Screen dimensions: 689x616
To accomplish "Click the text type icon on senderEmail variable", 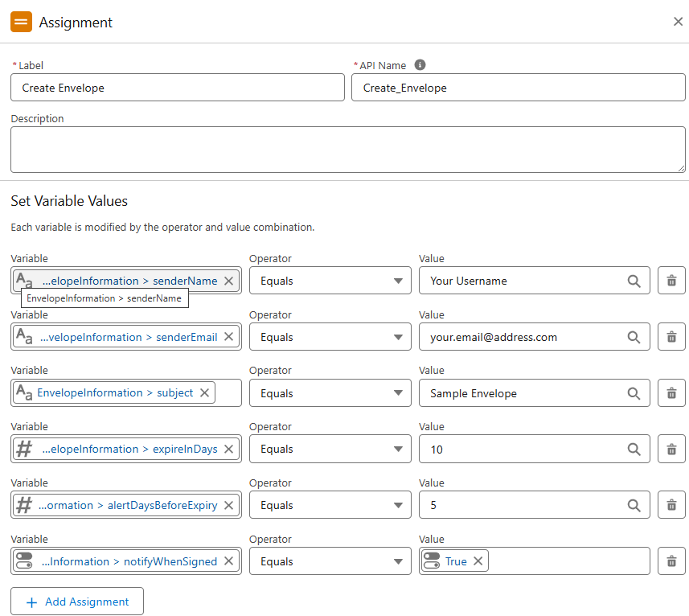I will 24,337.
